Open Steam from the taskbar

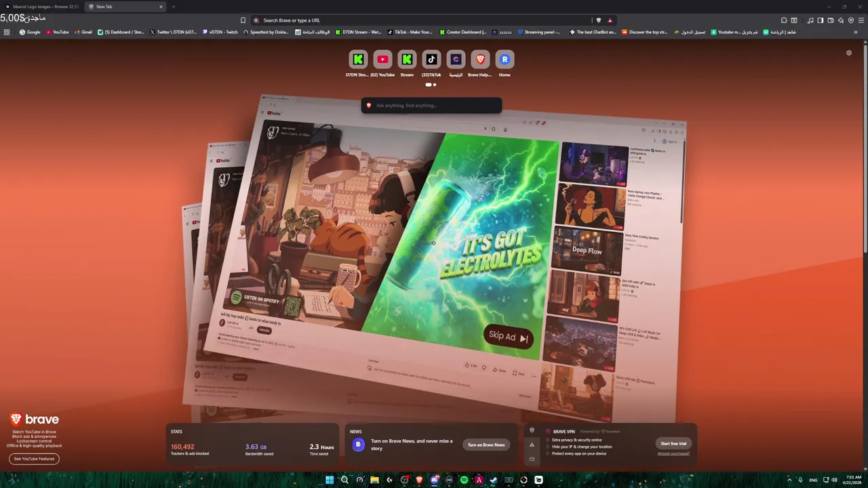[x=494, y=480]
